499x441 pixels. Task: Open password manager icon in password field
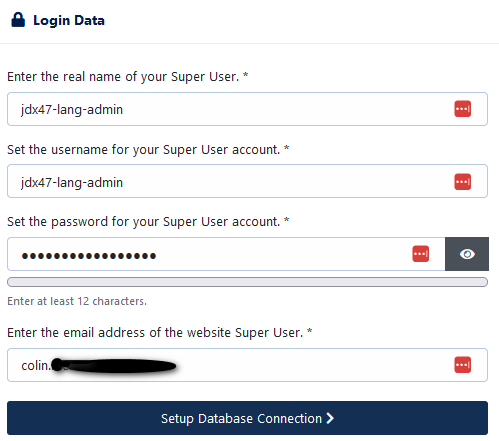[420, 254]
